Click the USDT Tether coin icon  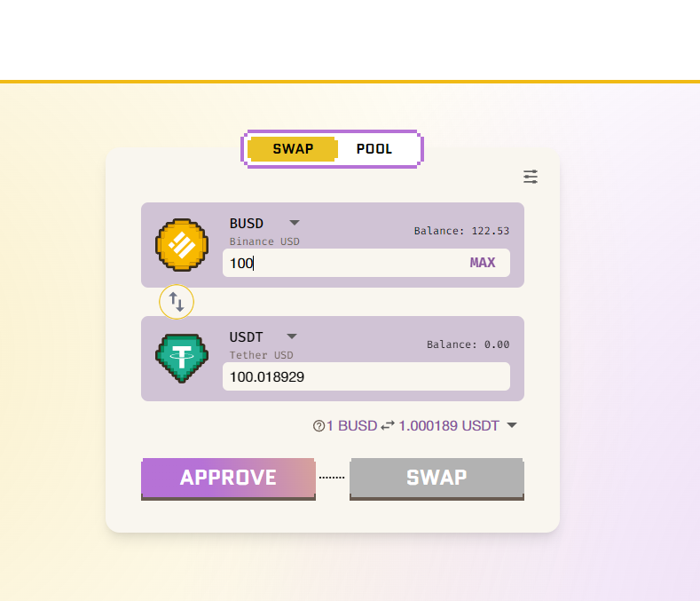[x=182, y=359]
